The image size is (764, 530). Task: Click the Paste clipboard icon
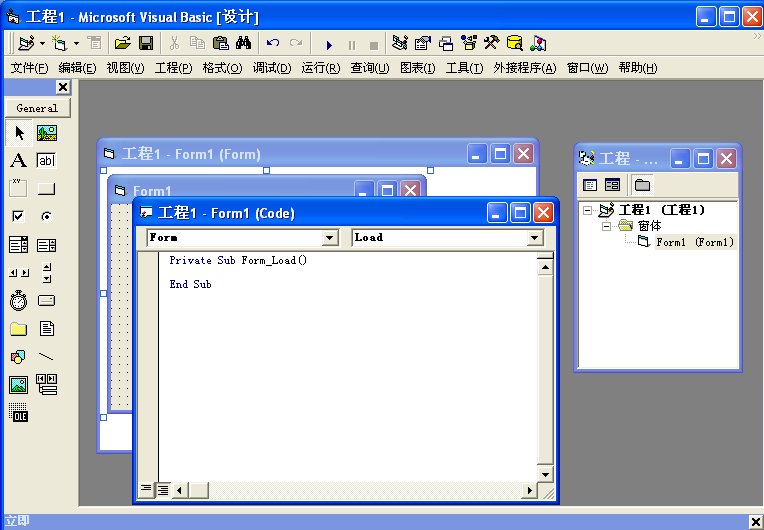(221, 43)
